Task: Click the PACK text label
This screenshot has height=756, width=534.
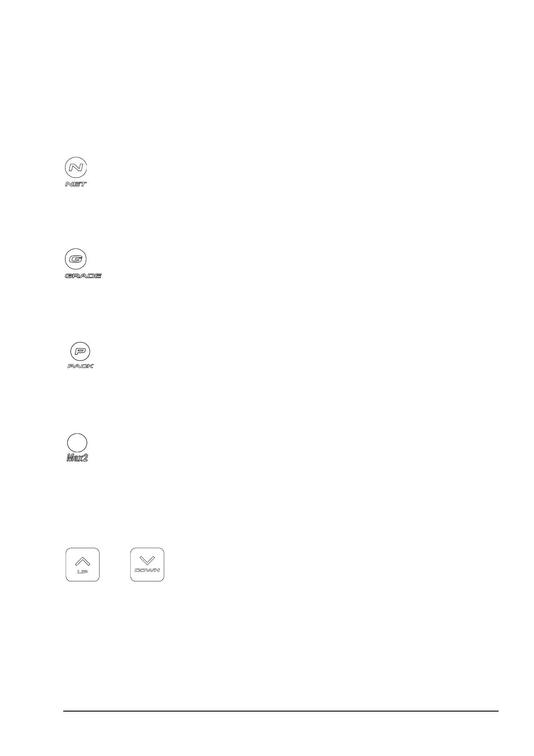Action: tap(81, 366)
